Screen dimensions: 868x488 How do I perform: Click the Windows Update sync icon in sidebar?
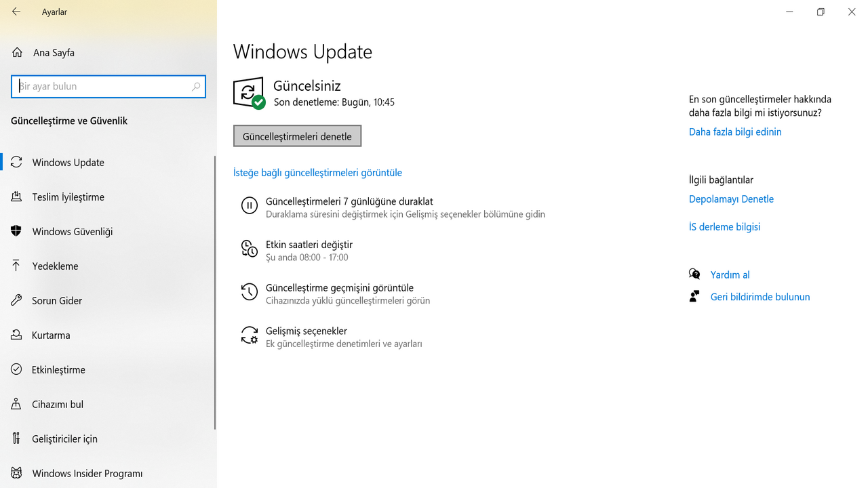point(16,162)
